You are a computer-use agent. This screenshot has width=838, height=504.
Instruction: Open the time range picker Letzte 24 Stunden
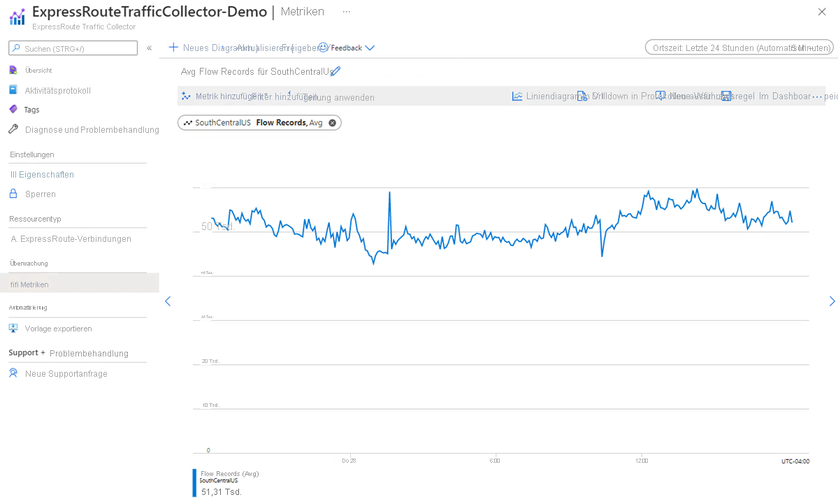pyautogui.click(x=739, y=48)
